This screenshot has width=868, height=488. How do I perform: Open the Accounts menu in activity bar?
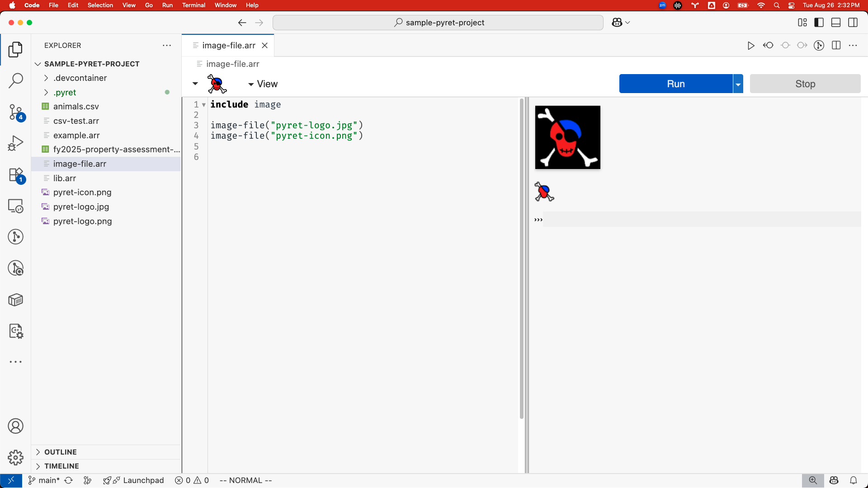coord(15,426)
